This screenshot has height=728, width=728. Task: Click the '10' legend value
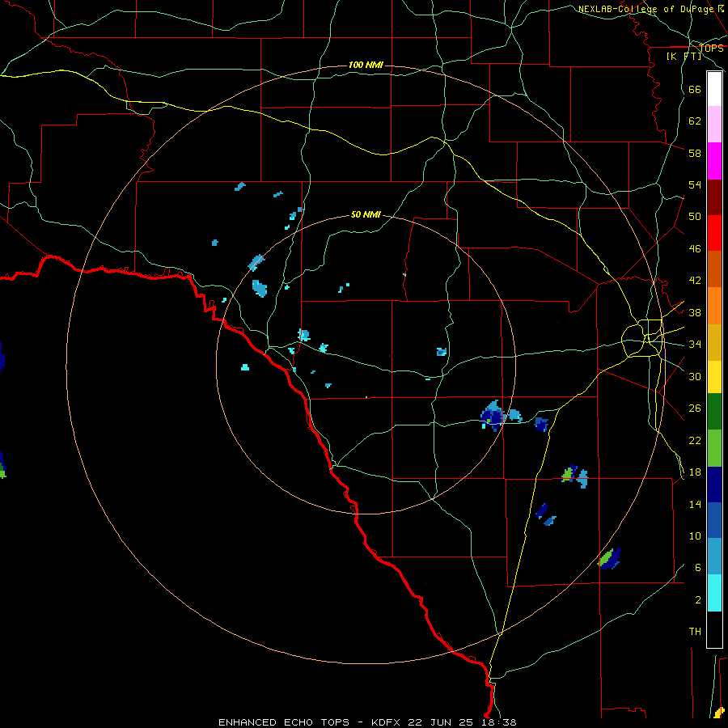tap(695, 535)
